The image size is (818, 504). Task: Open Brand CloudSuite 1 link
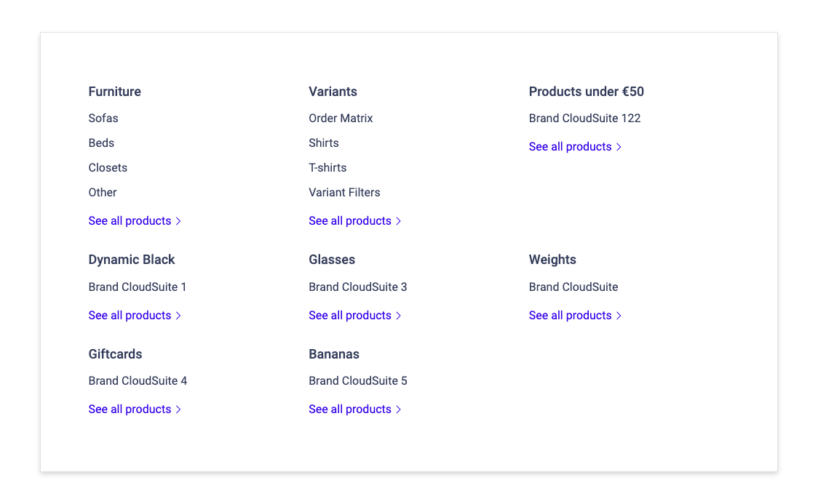coord(138,287)
